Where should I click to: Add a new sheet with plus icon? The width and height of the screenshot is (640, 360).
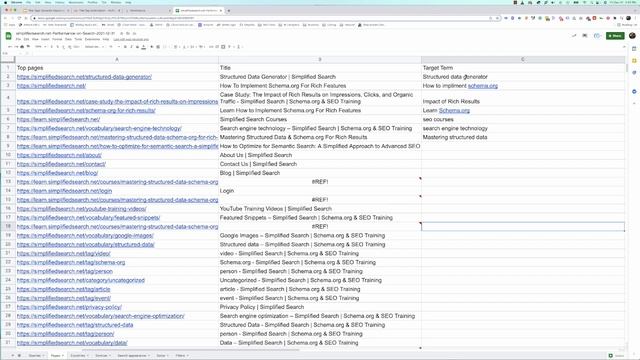click(x=12, y=356)
